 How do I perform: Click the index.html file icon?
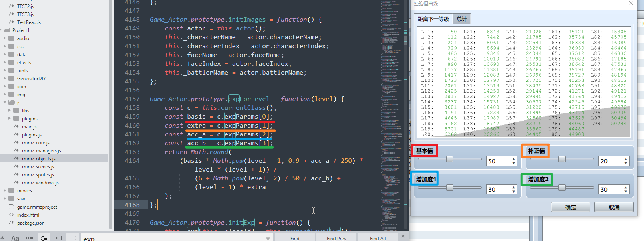[12, 215]
